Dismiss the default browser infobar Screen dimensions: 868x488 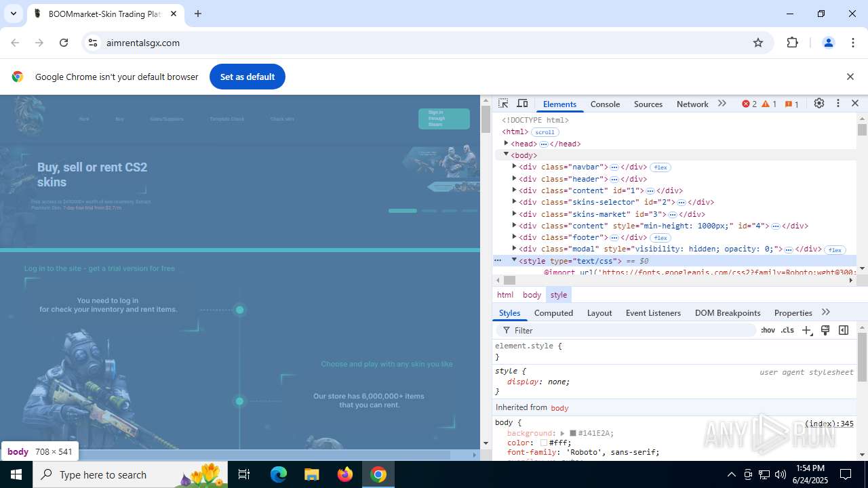click(x=850, y=77)
